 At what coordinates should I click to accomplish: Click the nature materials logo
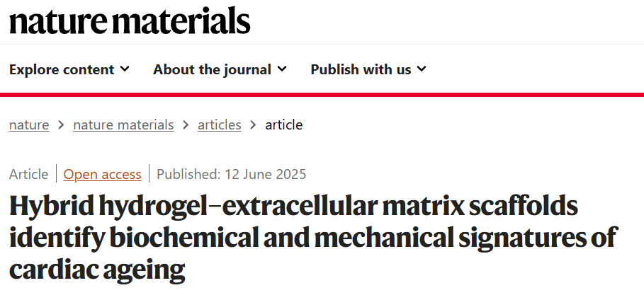[130, 21]
